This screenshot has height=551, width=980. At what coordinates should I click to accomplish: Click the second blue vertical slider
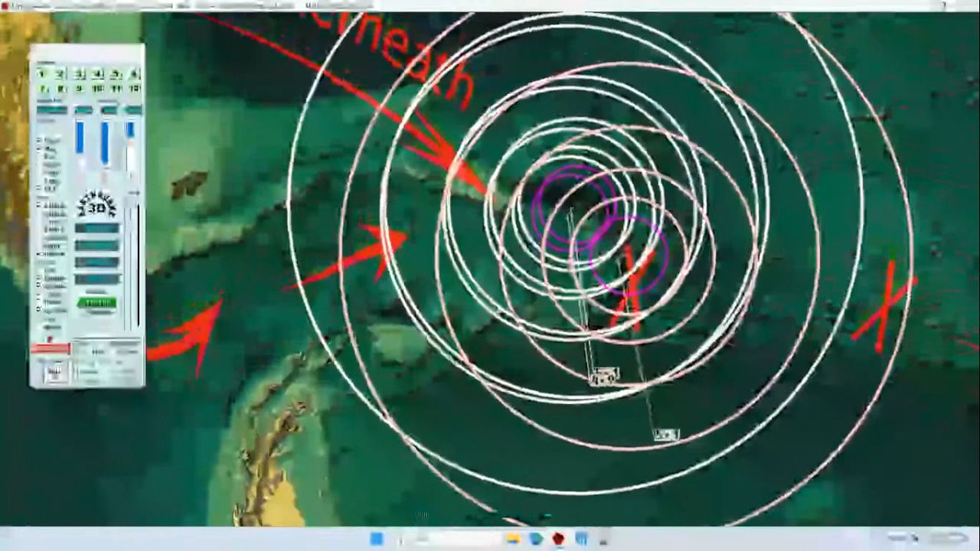click(x=105, y=142)
